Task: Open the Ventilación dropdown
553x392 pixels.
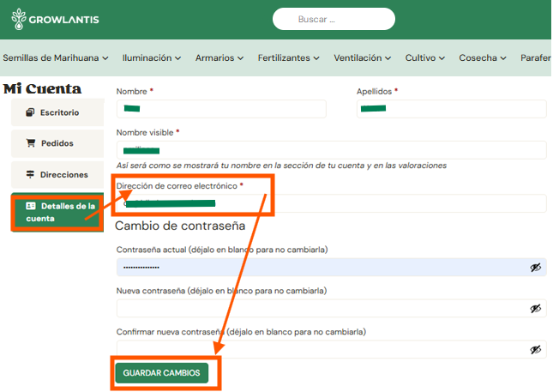Action: tap(362, 57)
